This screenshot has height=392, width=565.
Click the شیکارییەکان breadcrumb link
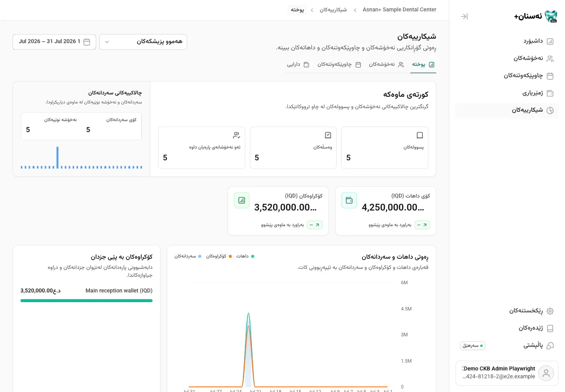[333, 9]
